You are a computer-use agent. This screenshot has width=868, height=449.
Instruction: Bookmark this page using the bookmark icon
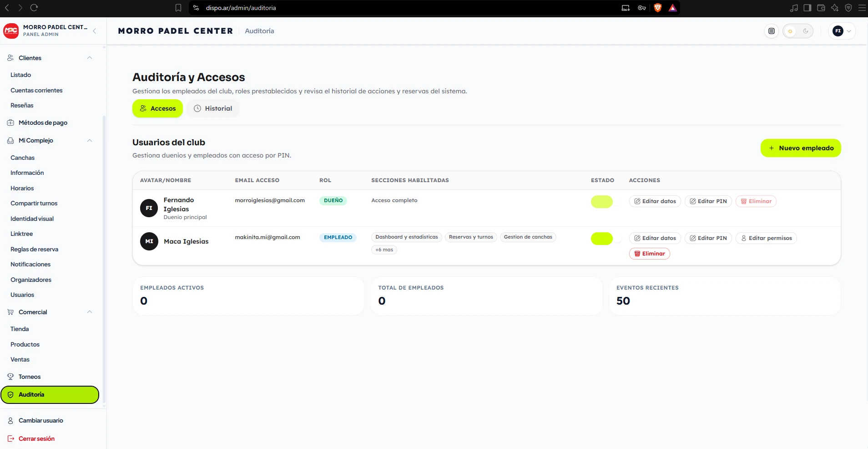pos(178,8)
